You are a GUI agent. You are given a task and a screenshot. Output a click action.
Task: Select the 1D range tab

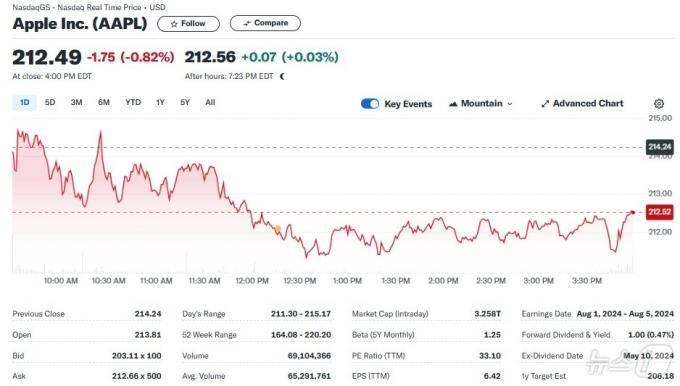click(24, 102)
